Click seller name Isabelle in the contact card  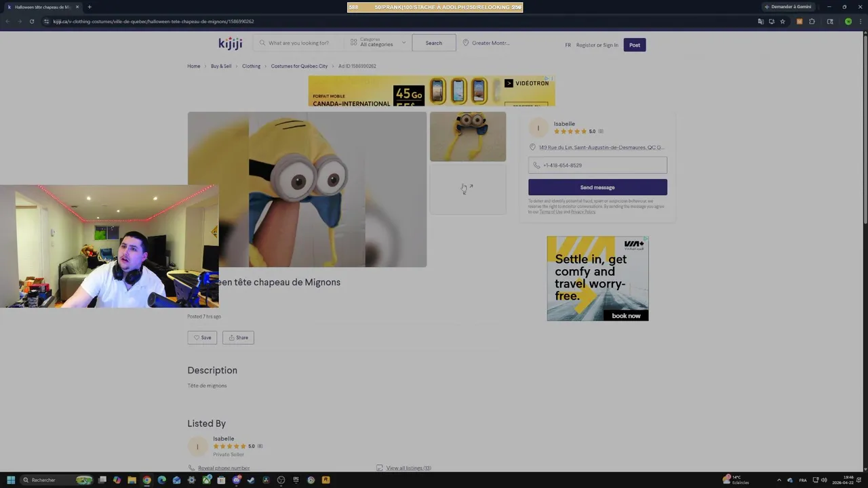pos(564,124)
